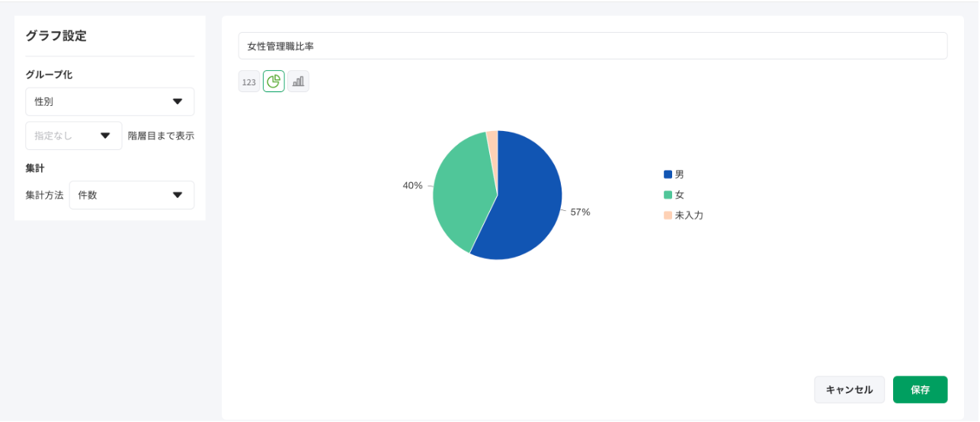This screenshot has height=422, width=980.
Task: Select the bar chart type icon
Action: (298, 82)
